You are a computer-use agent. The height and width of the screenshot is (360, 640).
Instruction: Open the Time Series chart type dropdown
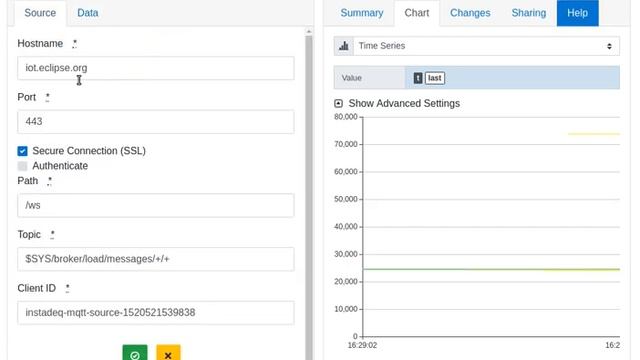[486, 46]
